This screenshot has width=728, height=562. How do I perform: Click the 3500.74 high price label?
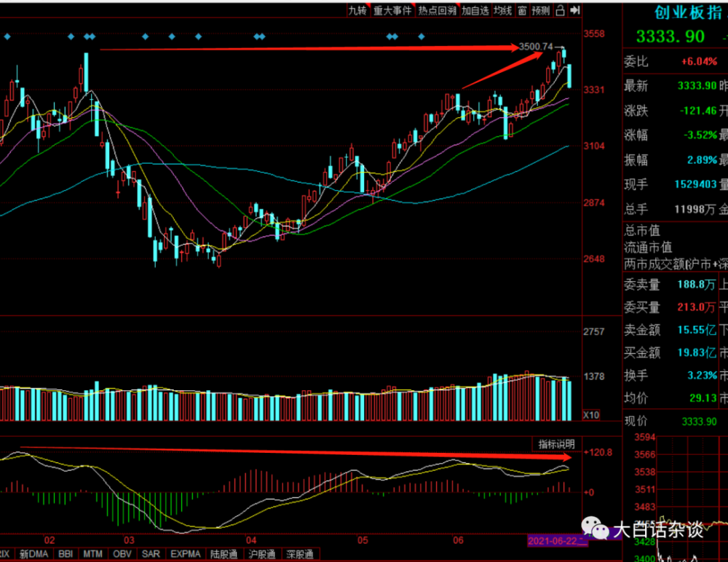[536, 47]
